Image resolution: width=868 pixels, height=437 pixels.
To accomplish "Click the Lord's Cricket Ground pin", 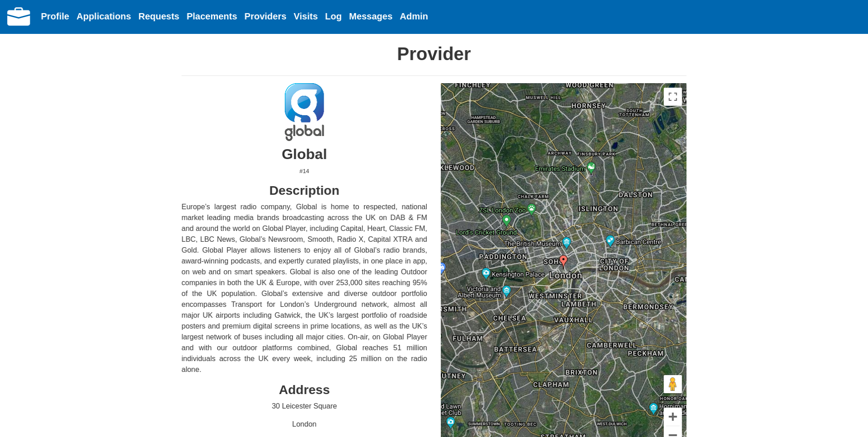I will [506, 221].
